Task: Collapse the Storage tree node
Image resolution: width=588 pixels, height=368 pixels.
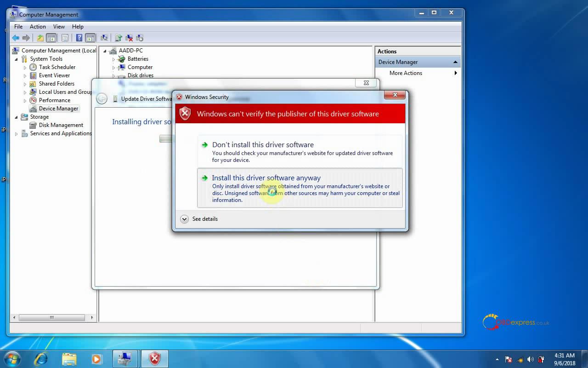Action: [x=17, y=117]
